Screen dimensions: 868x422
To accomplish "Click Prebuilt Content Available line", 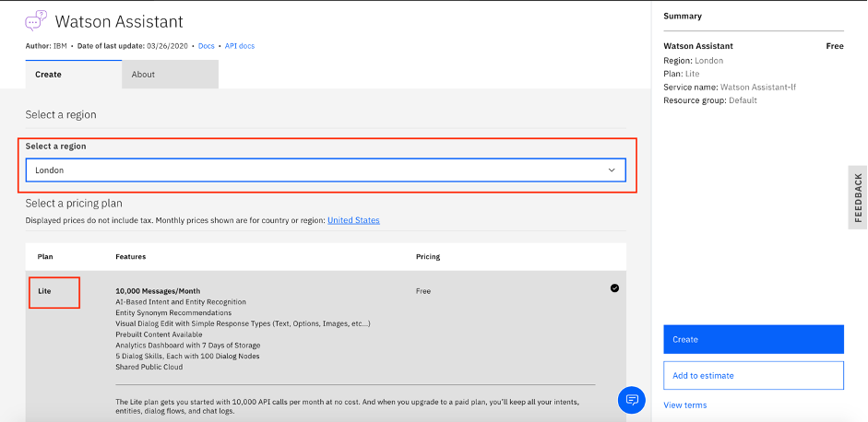I will tap(159, 334).
